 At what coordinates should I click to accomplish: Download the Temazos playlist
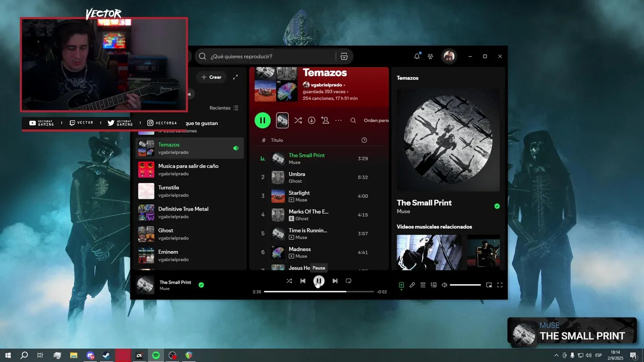311,121
